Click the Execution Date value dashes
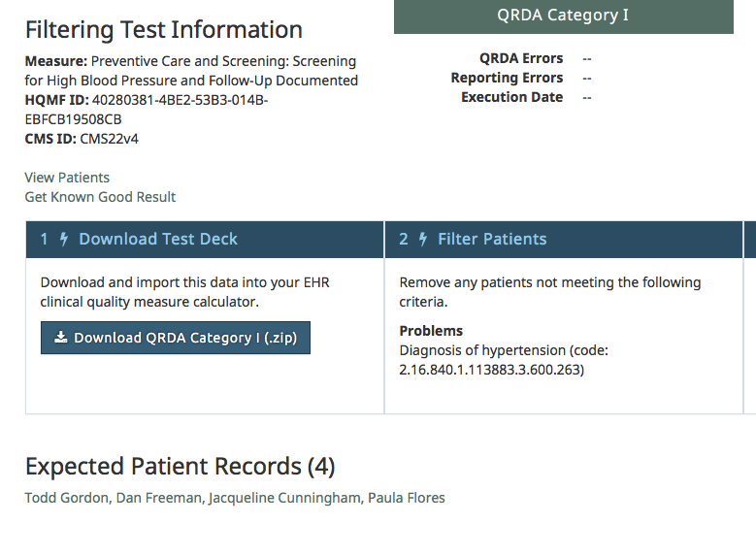 587,97
